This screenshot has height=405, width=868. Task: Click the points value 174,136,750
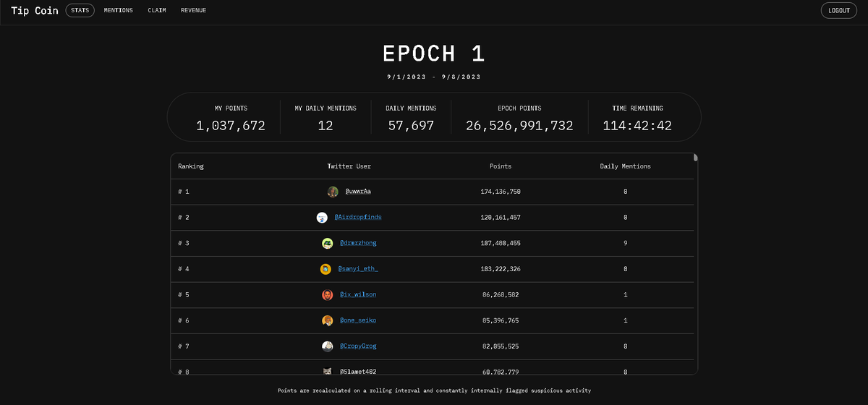click(x=501, y=192)
